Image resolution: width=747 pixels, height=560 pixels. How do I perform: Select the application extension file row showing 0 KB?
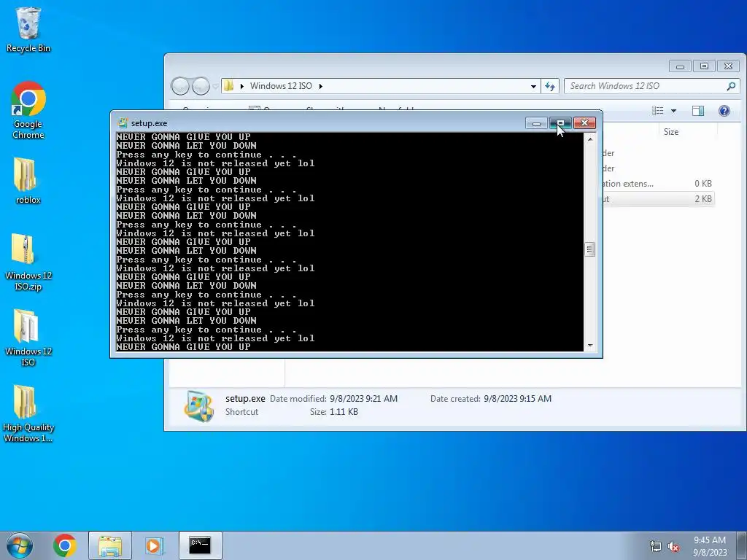coord(657,184)
